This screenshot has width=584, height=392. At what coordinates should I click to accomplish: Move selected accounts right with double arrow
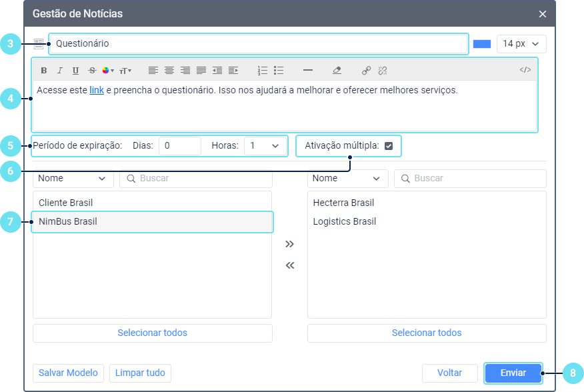pos(289,244)
